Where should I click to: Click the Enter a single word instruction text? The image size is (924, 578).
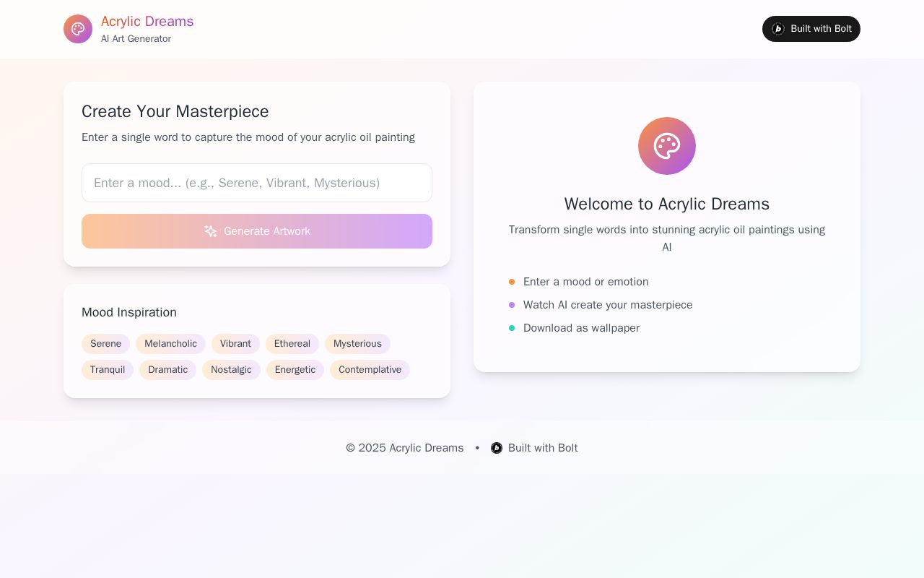click(x=248, y=137)
